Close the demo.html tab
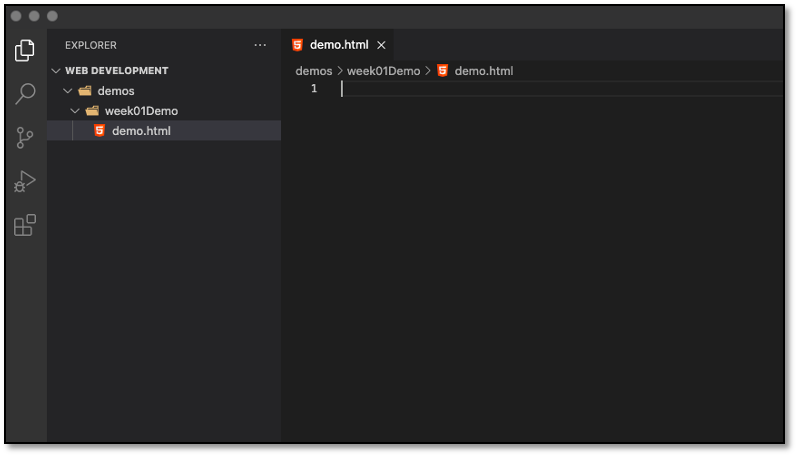The image size is (798, 458). 381,45
